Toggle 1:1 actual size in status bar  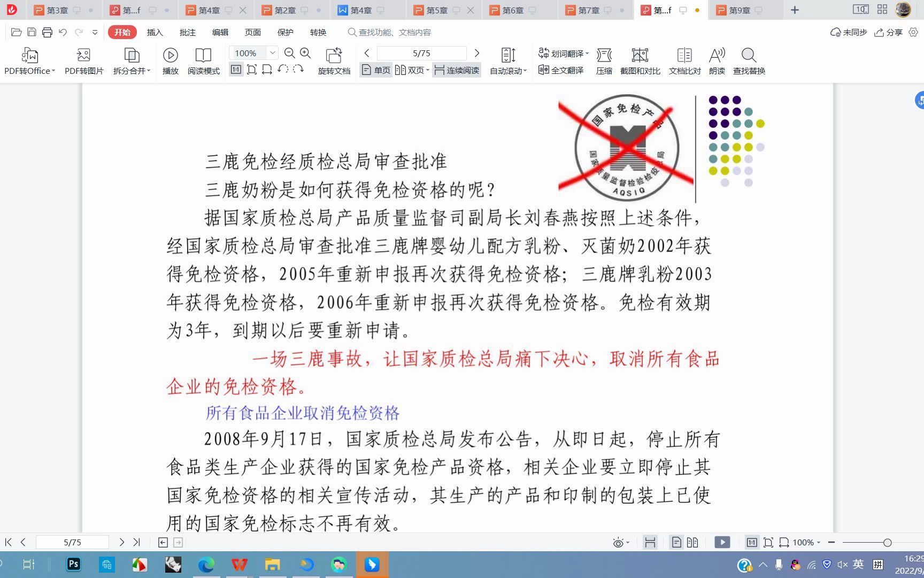click(x=752, y=542)
